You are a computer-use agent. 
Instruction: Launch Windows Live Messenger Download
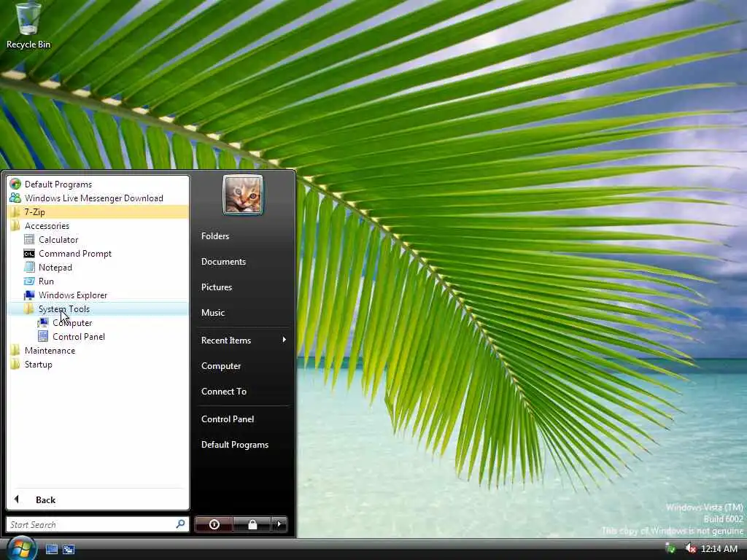98,198
